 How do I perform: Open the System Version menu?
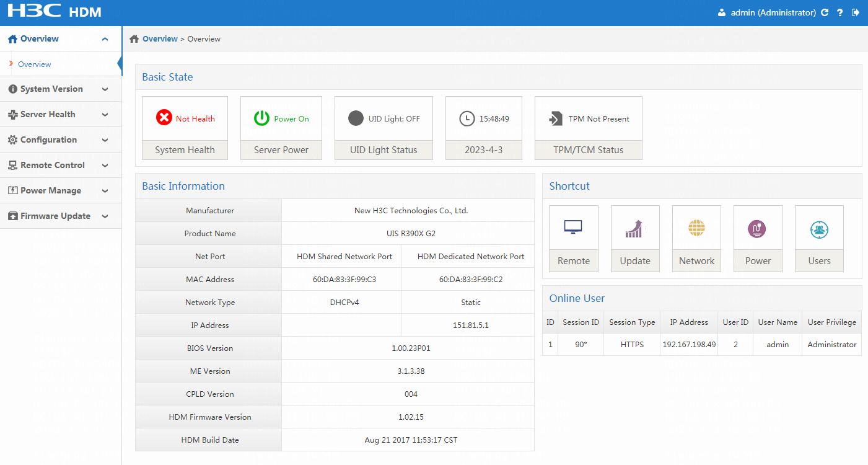[61, 89]
